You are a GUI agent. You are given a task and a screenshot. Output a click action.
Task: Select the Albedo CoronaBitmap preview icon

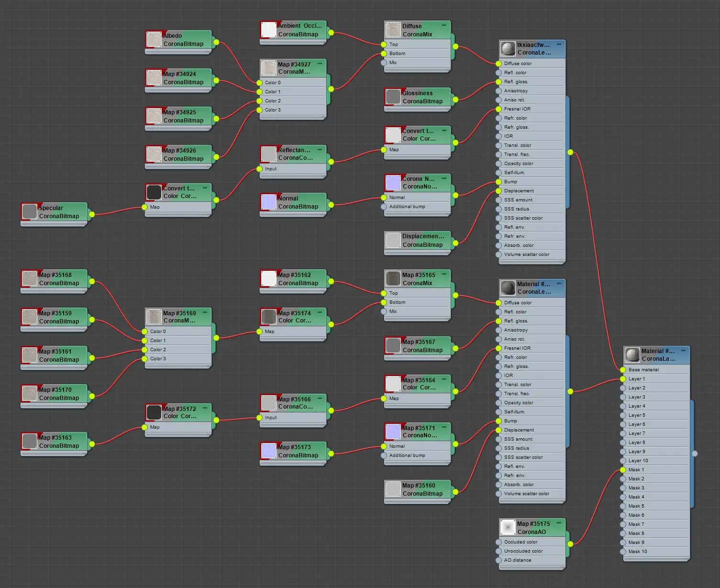pos(154,40)
